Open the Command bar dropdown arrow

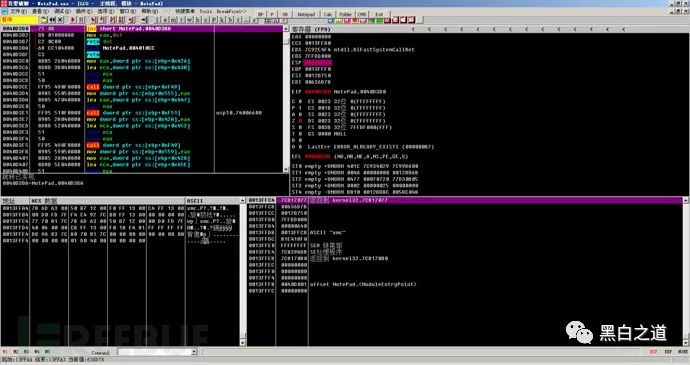click(194, 352)
